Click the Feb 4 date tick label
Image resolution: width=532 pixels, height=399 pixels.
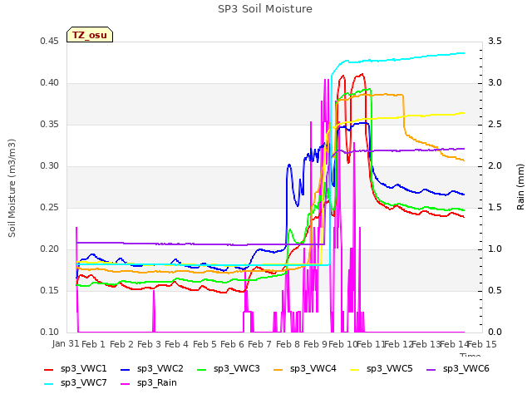point(176,344)
